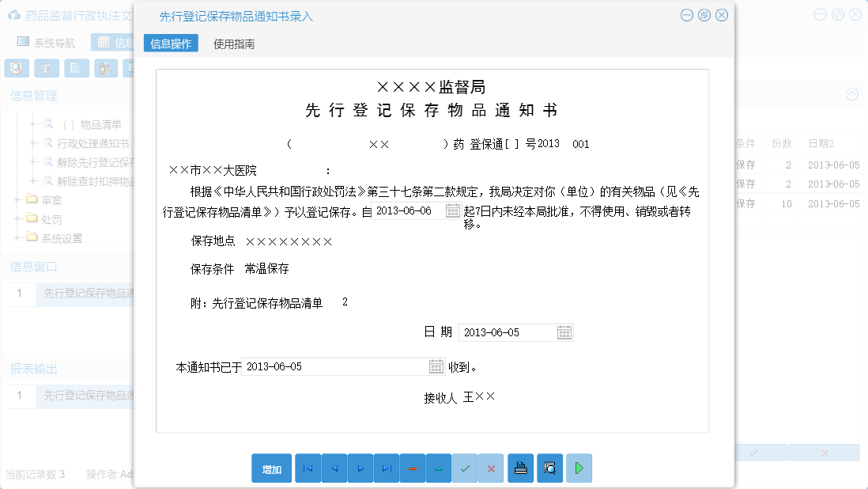Select the print preview icon
Image resolution: width=868 pixels, height=489 pixels.
click(x=549, y=468)
